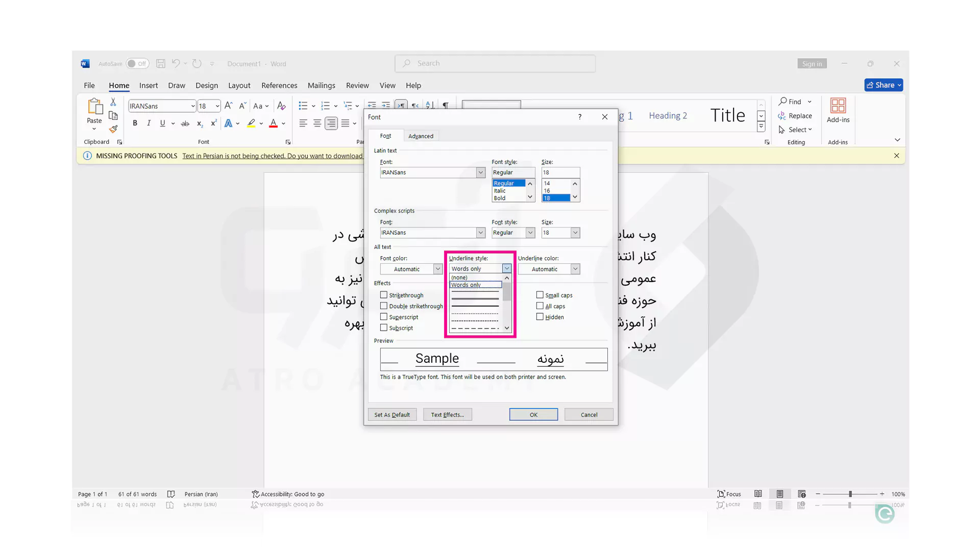The width and height of the screenshot is (980, 551).
Task: Click the Format Painter brush icon
Action: pos(113,129)
